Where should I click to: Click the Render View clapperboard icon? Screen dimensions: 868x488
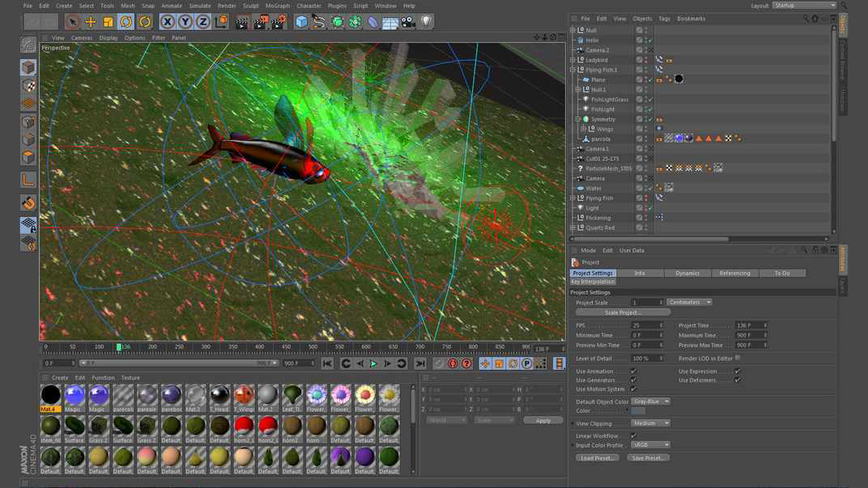click(241, 22)
